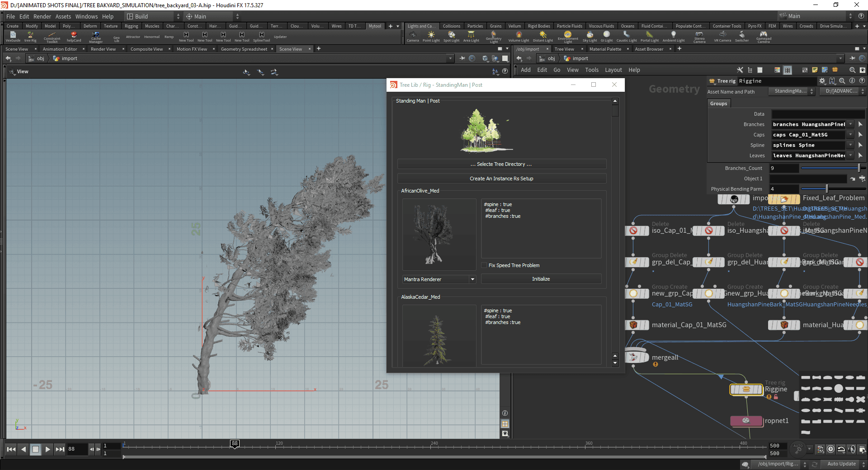
Task: Toggle the ropnet1 node
Action: pos(746,421)
